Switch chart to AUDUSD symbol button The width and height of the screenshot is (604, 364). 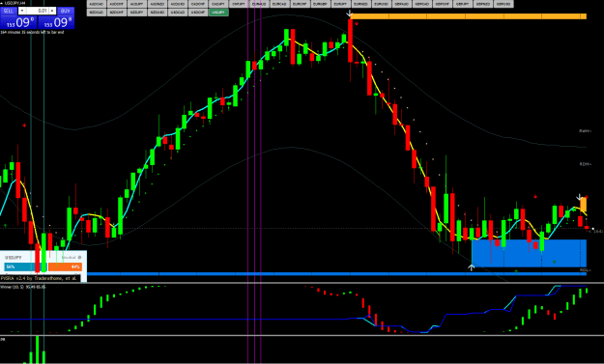tap(178, 4)
